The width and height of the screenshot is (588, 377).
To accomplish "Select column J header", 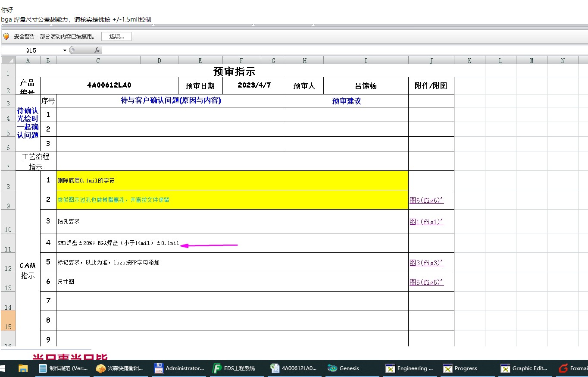I will click(431, 61).
